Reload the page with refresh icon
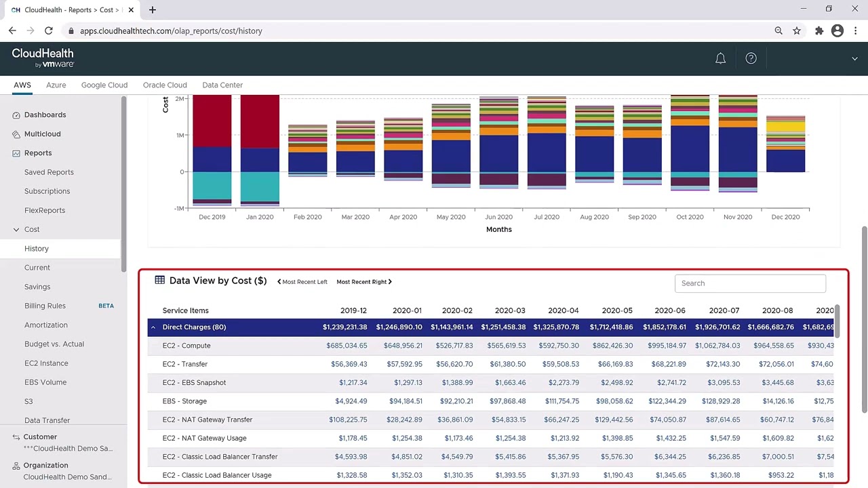868x488 pixels. point(49,30)
